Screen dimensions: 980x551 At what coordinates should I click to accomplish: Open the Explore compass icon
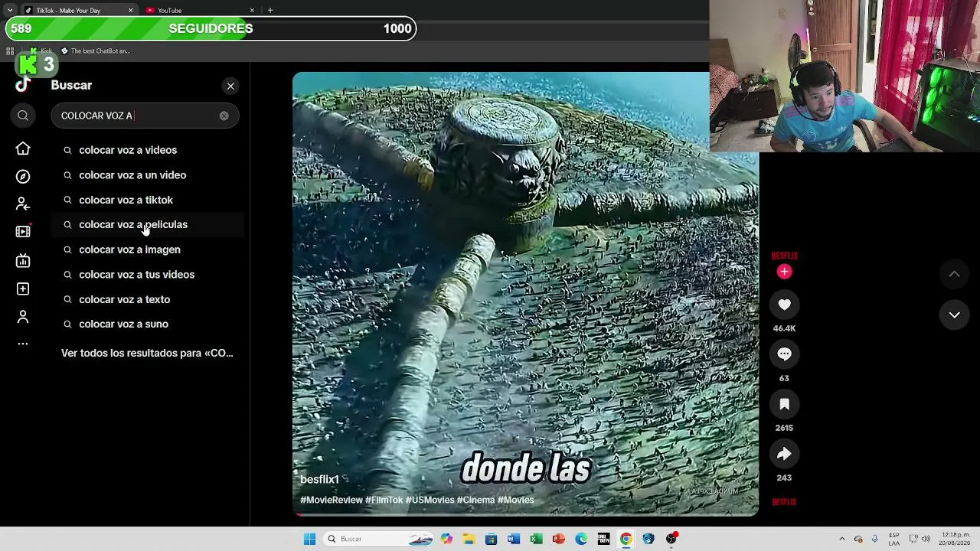tap(23, 177)
